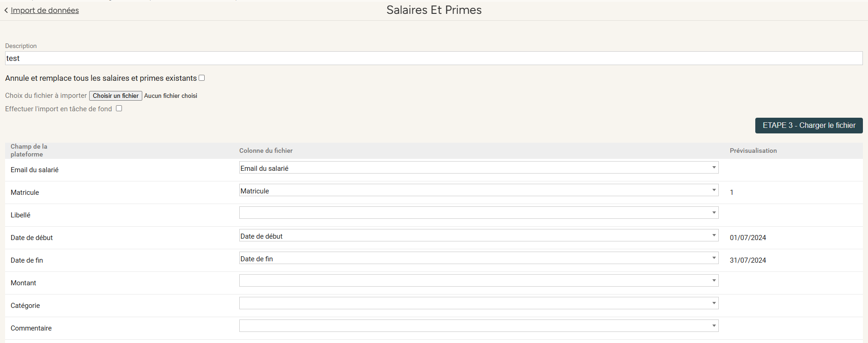Open the Email du salarié column dropdown

(479, 168)
